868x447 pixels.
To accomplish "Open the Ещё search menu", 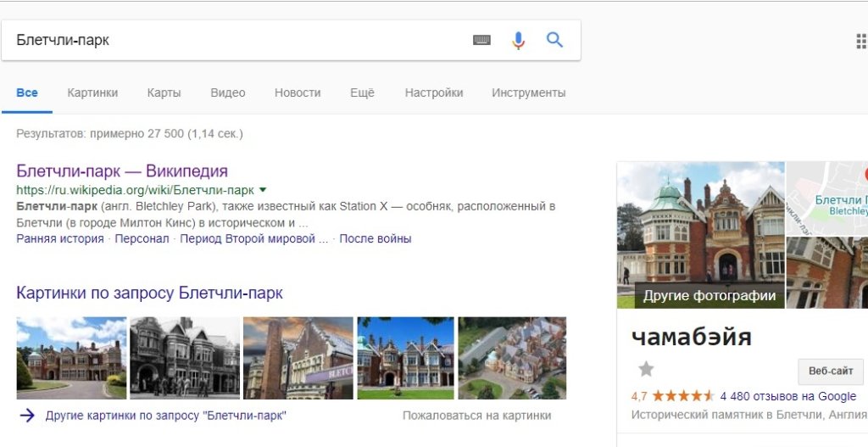I will tap(362, 92).
